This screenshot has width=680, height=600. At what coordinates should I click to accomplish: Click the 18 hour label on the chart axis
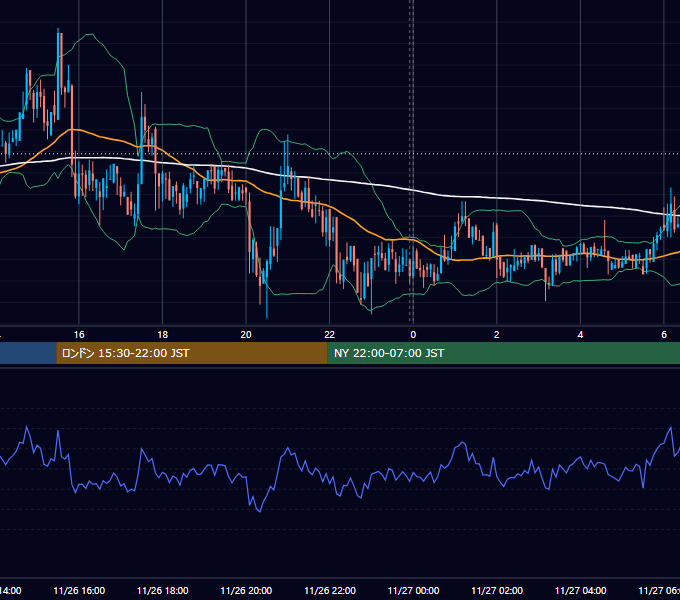(163, 335)
